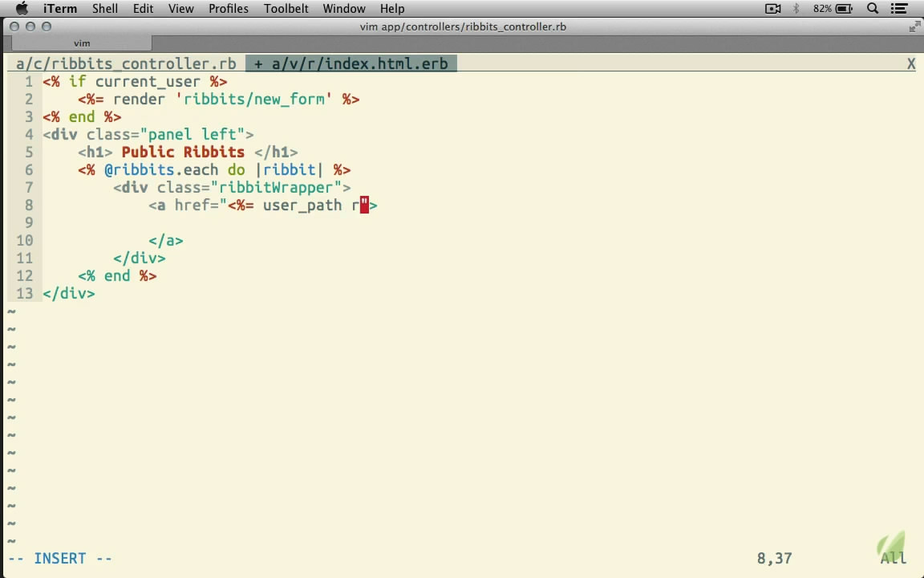Open the Profiles menu

[228, 9]
